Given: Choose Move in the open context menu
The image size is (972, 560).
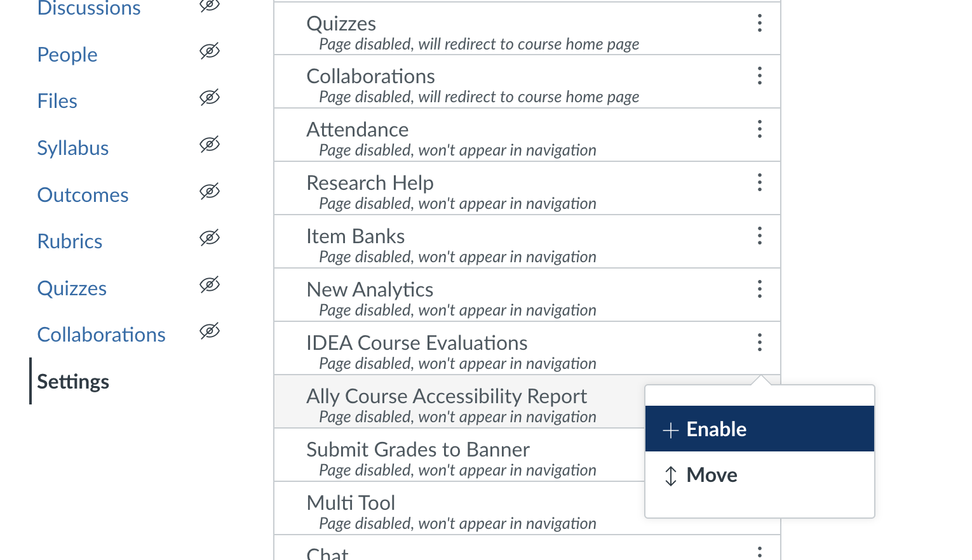Looking at the screenshot, I should coord(711,474).
